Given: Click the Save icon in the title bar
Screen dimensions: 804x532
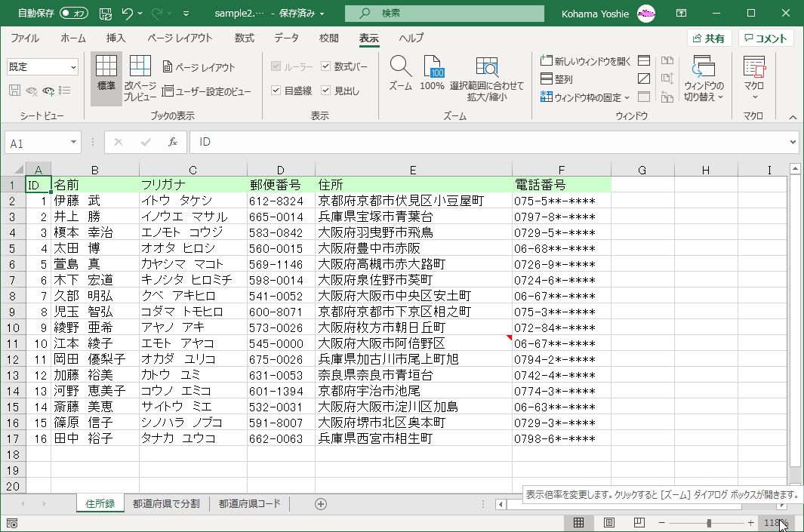Looking at the screenshot, I should point(106,14).
